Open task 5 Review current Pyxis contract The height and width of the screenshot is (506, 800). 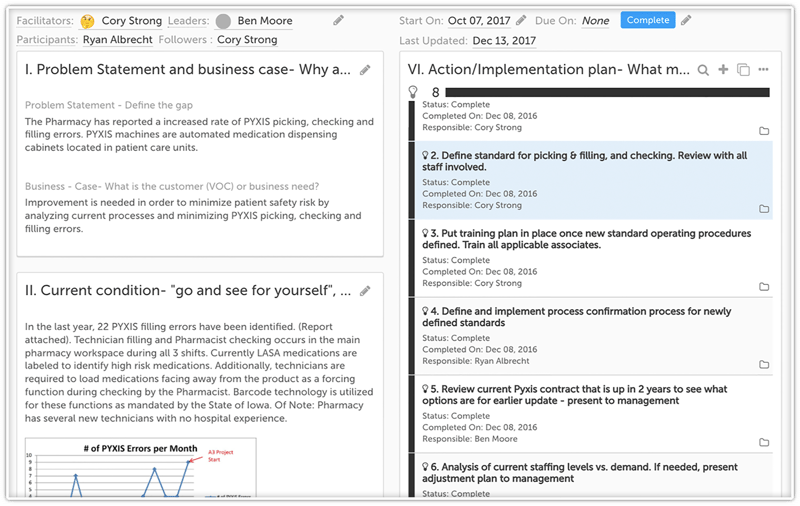[x=574, y=395]
